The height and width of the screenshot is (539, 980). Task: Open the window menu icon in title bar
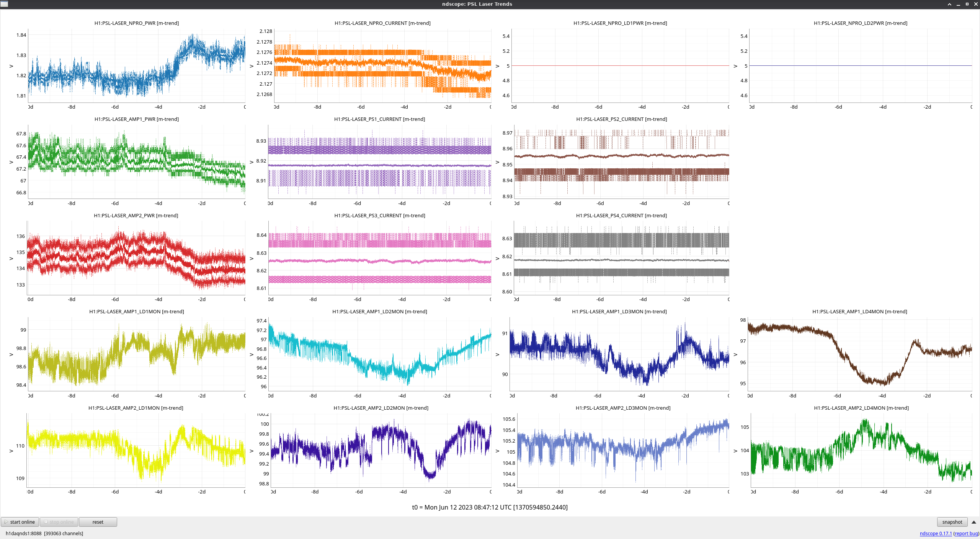(x=4, y=4)
